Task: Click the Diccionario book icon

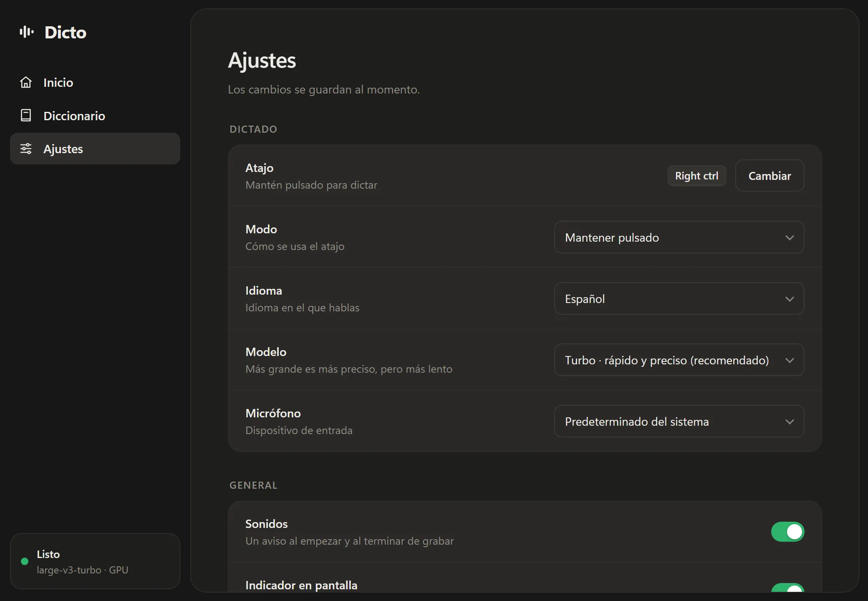Action: [26, 115]
